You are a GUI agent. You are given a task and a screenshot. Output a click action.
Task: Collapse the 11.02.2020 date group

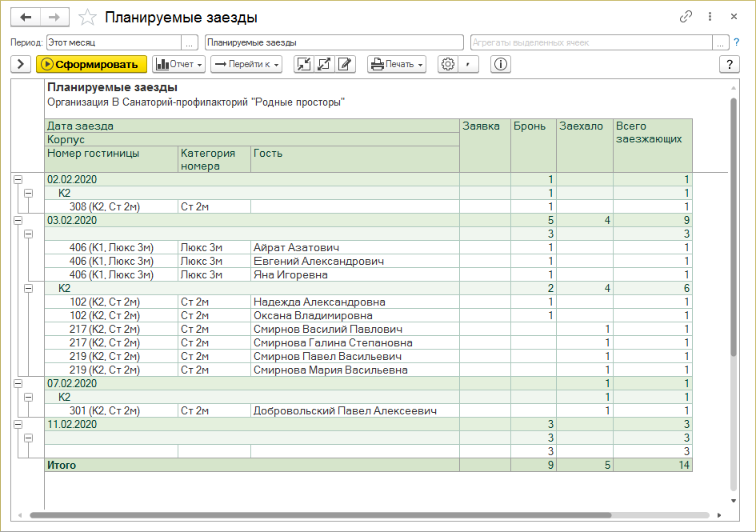coord(18,425)
